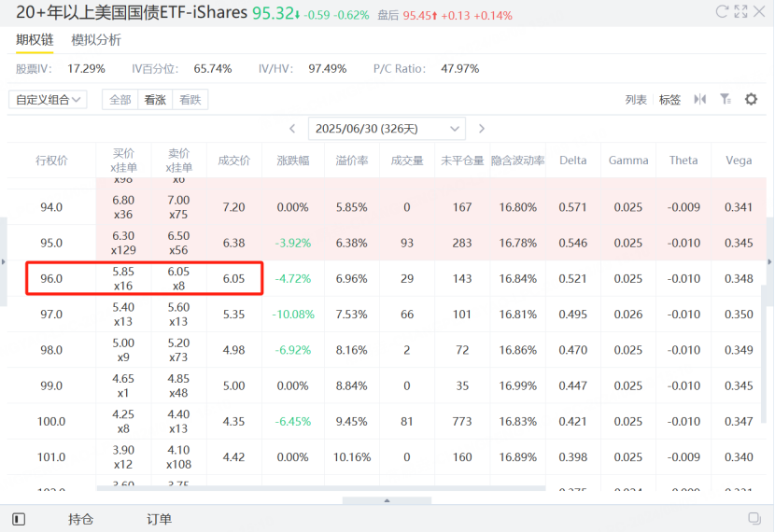Sort by 成交价 column header
Viewport: 775px width, 532px height.
[x=234, y=161]
